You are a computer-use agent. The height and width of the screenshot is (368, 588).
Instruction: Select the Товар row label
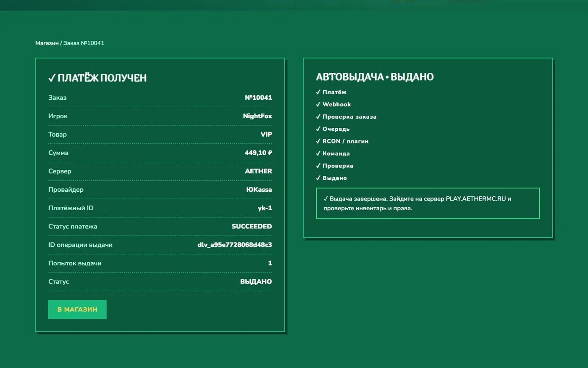[x=58, y=135]
